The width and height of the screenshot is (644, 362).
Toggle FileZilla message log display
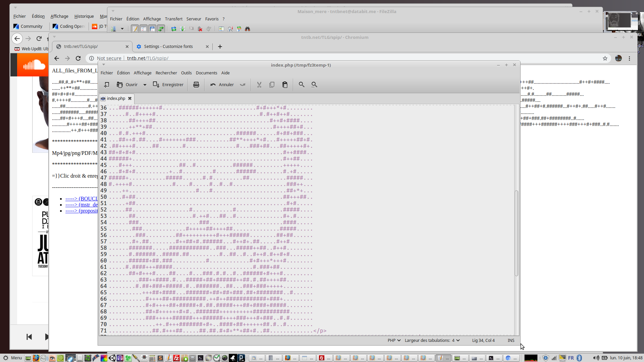tap(135, 29)
